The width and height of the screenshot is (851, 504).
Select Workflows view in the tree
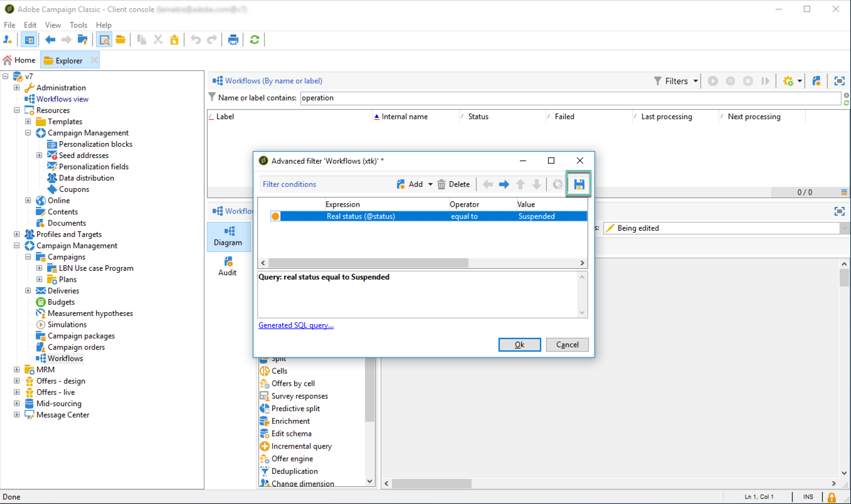coord(62,99)
